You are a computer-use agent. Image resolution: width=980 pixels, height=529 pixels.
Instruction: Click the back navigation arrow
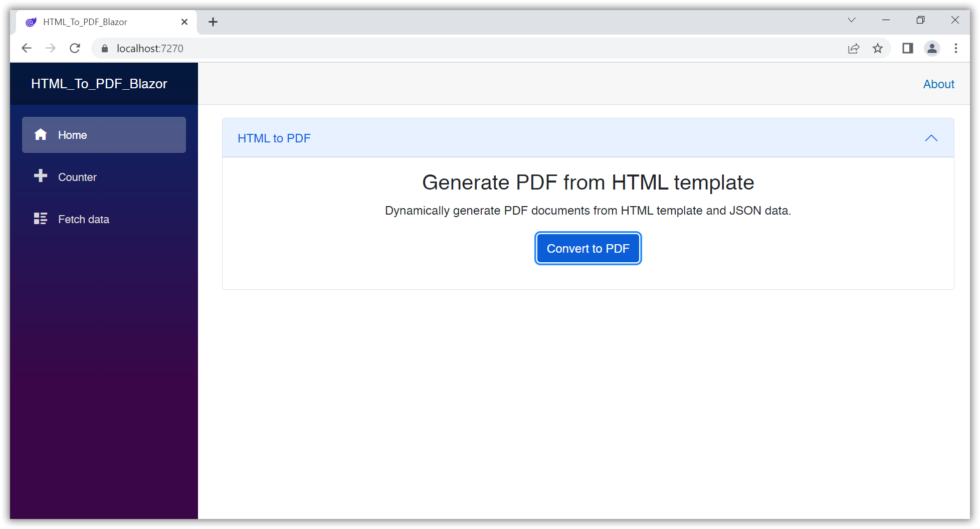pyautogui.click(x=27, y=48)
